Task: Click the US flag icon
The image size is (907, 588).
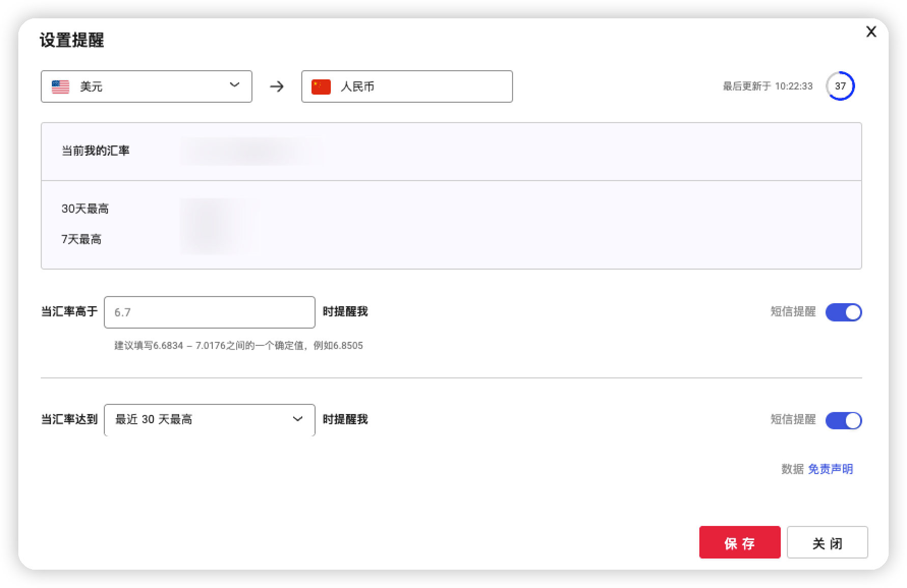Action: 61,87
